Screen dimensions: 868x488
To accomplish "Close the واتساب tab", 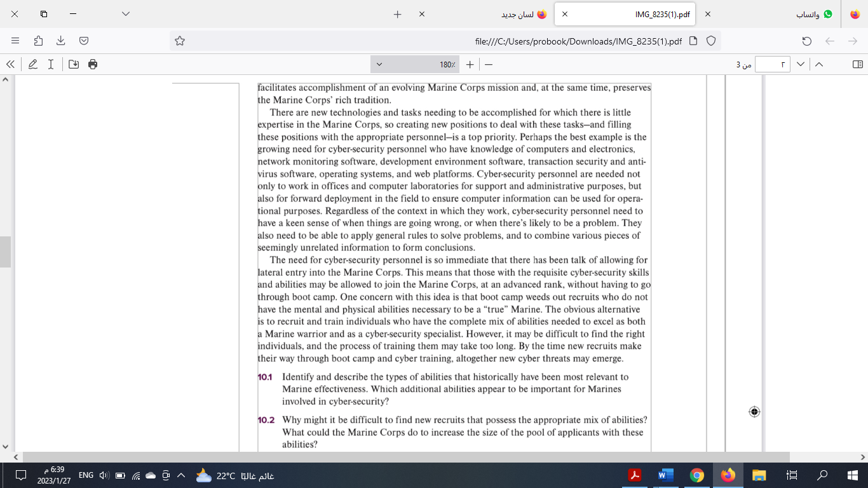I will pyautogui.click(x=709, y=14).
